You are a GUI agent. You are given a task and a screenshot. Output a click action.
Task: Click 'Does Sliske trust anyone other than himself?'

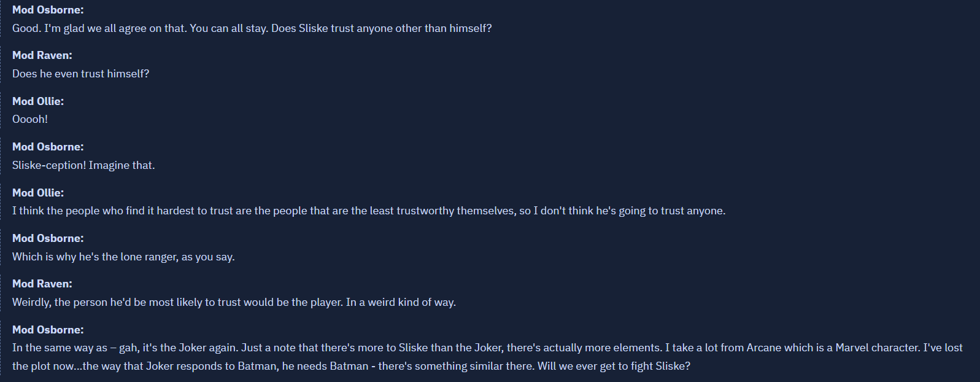tap(382, 28)
